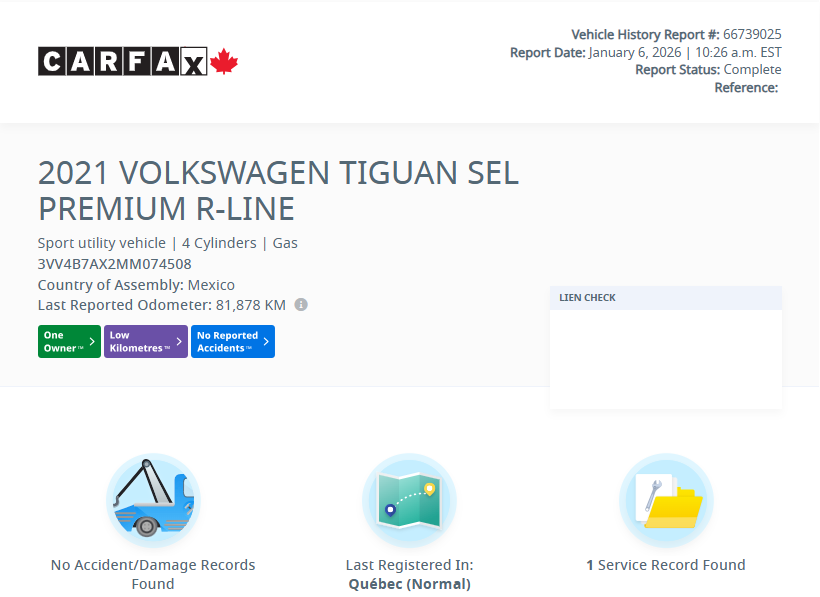Click the tow truck accident records icon

152,499
